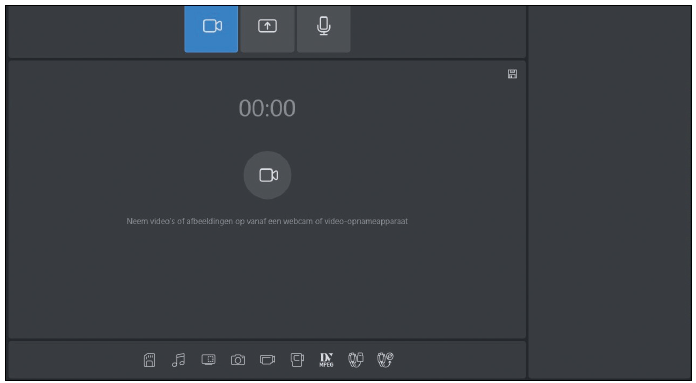Select the DV MPEG format icon

click(x=326, y=360)
